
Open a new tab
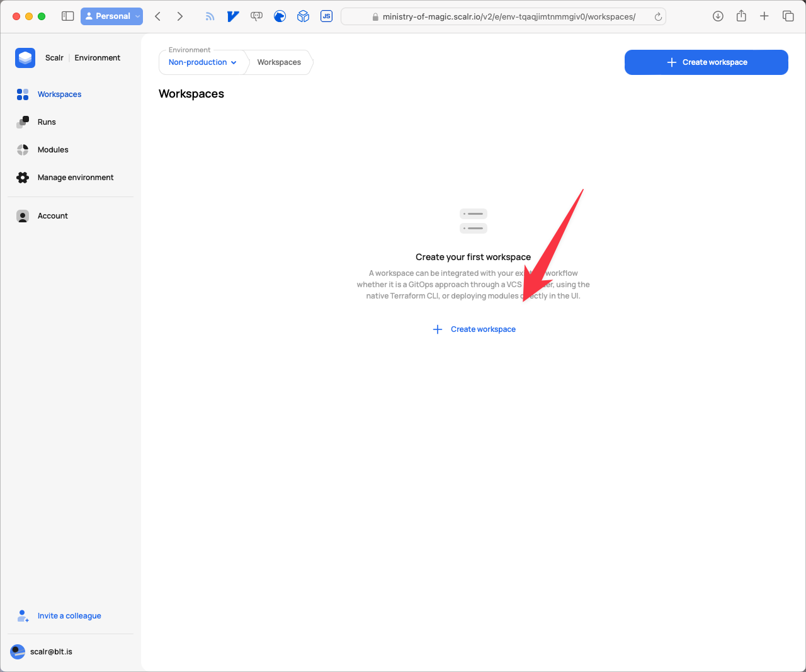764,16
